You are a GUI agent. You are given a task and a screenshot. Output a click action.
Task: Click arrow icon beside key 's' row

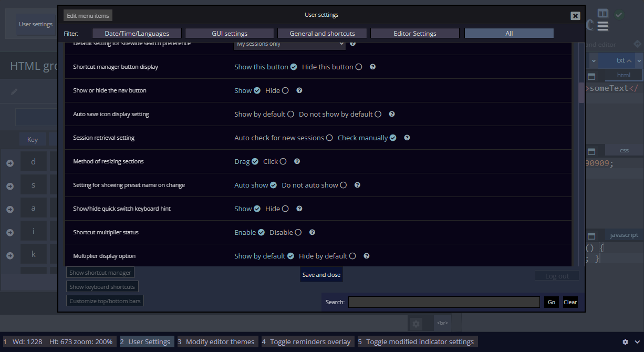[10, 187]
